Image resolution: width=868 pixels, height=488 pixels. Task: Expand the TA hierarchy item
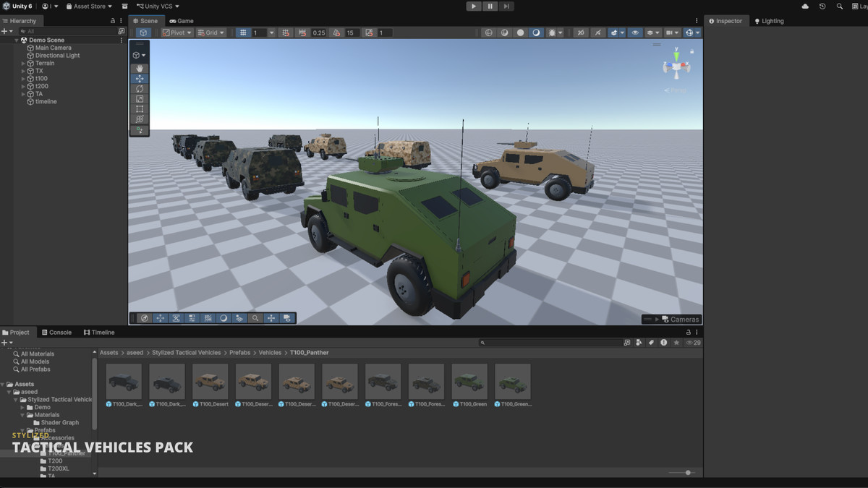[23, 94]
